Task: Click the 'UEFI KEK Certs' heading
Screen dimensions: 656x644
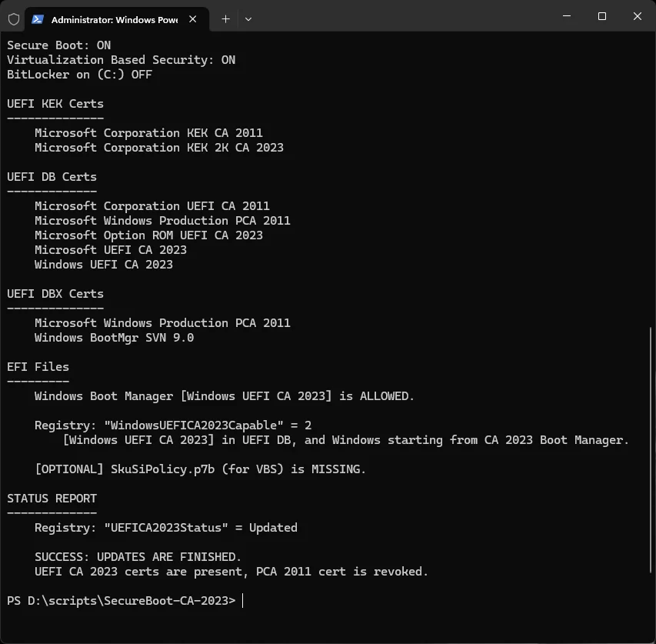Action: pyautogui.click(x=55, y=104)
